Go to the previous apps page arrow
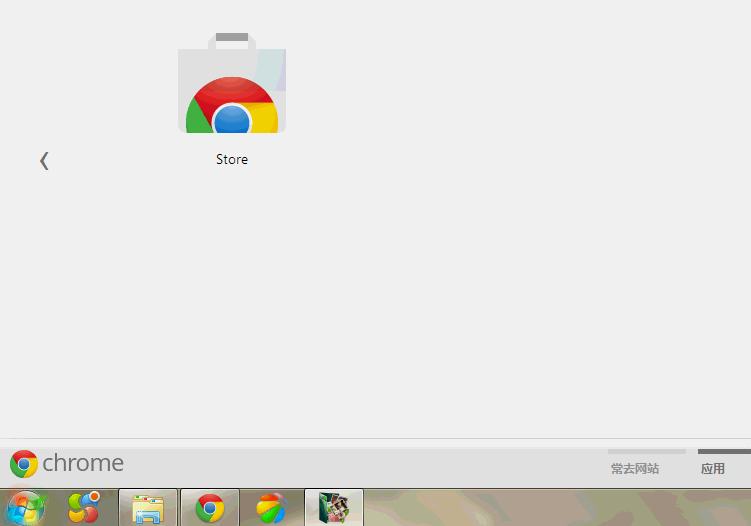751x526 pixels. coord(44,161)
